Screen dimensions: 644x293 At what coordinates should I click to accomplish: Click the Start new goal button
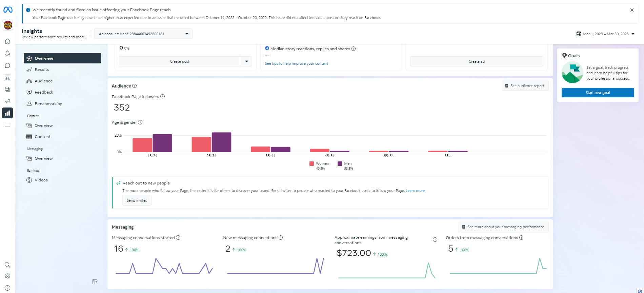point(598,93)
